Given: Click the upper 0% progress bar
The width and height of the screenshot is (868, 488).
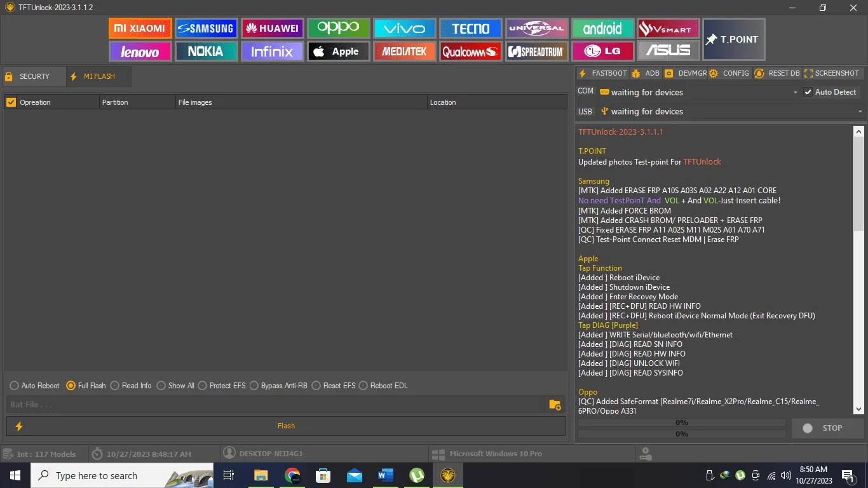Looking at the screenshot, I should (682, 423).
